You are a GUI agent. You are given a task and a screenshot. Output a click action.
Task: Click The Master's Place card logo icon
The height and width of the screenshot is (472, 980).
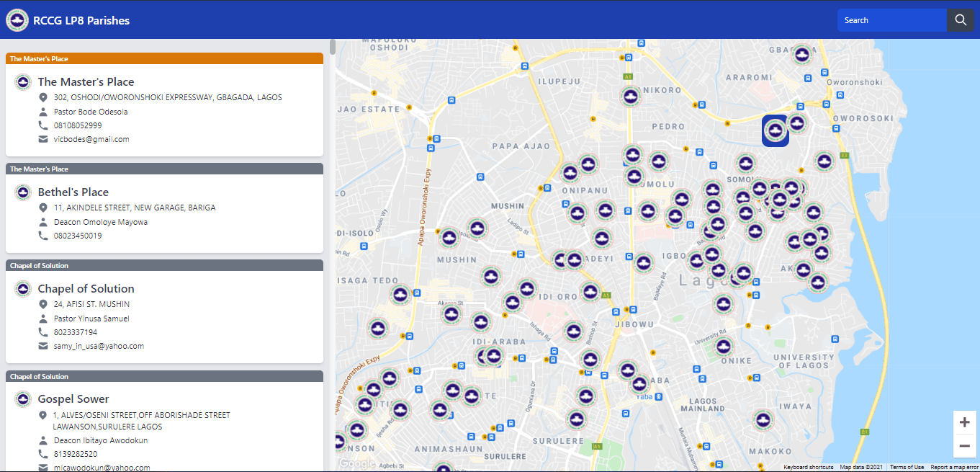23,81
